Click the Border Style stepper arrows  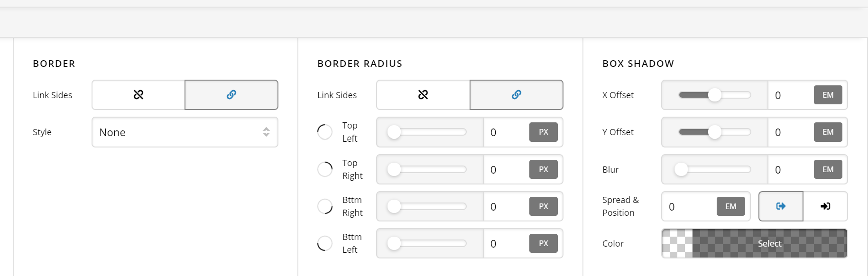[x=266, y=132]
